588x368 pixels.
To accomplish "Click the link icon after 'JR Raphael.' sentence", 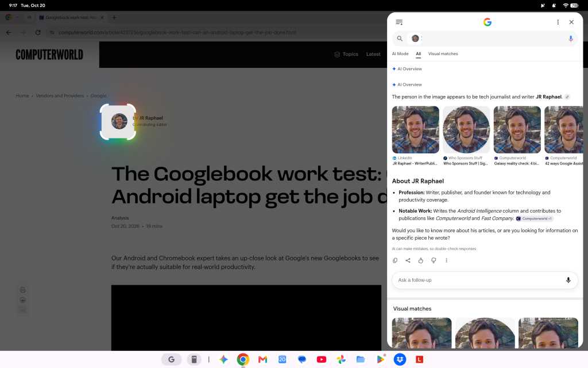I will click(567, 97).
